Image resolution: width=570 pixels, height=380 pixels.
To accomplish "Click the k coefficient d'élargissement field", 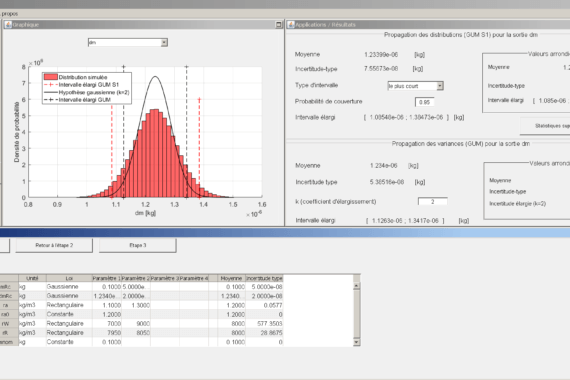I will point(433,201).
